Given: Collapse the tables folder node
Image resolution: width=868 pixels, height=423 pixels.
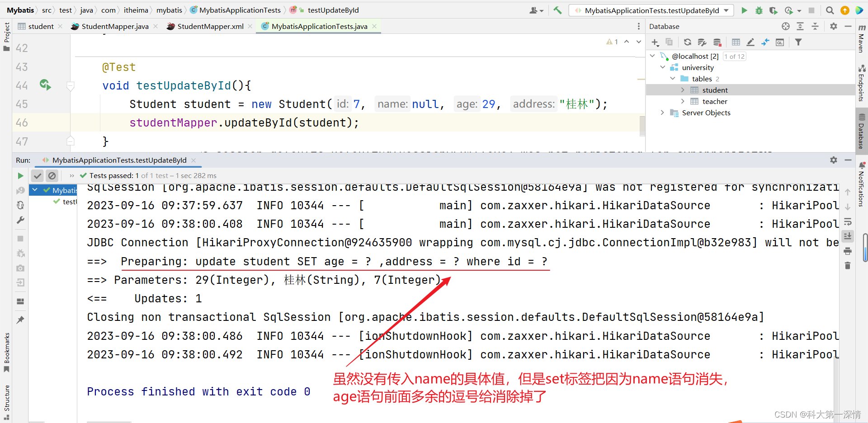Looking at the screenshot, I should tap(673, 78).
